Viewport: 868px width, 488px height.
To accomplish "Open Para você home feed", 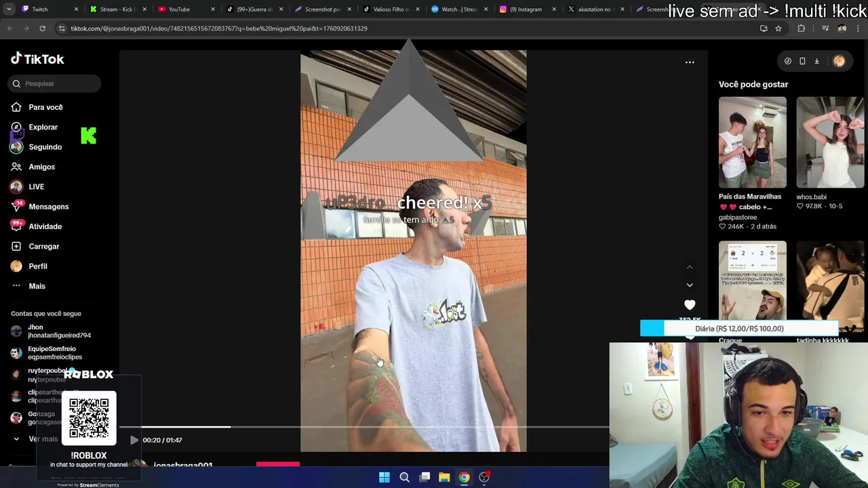I will [37, 107].
